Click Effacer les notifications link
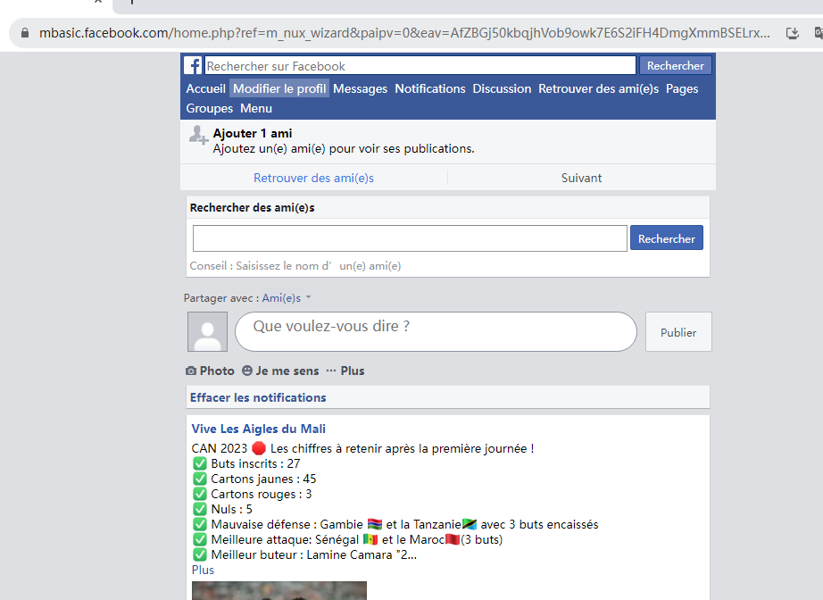Viewport: 823px width, 600px height. pyautogui.click(x=258, y=397)
